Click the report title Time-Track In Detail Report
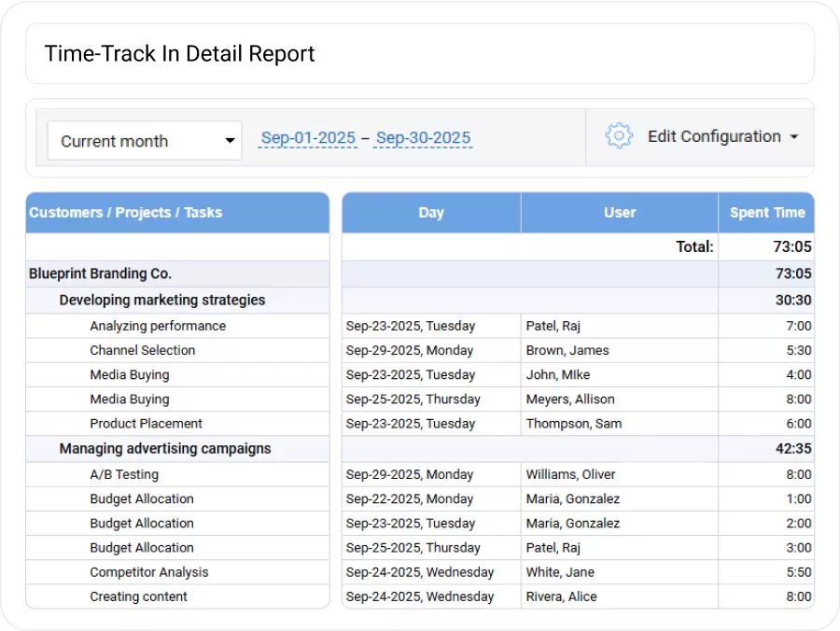The width and height of the screenshot is (840, 631). [x=179, y=53]
